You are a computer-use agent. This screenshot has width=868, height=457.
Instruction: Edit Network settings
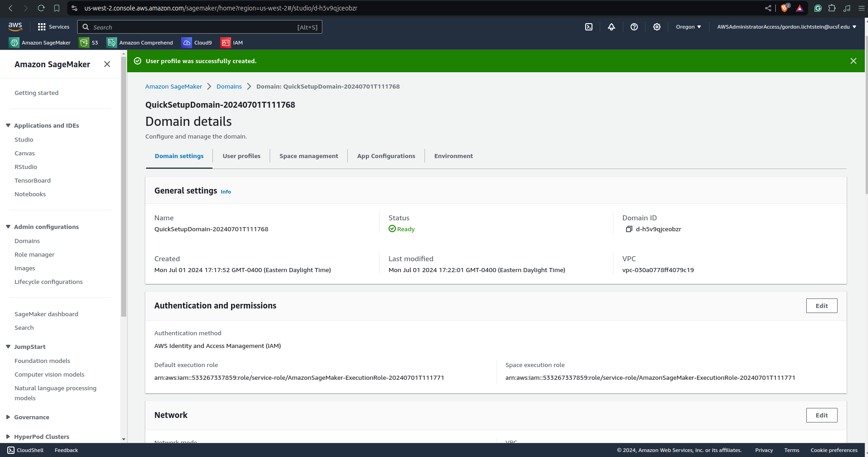(822, 415)
